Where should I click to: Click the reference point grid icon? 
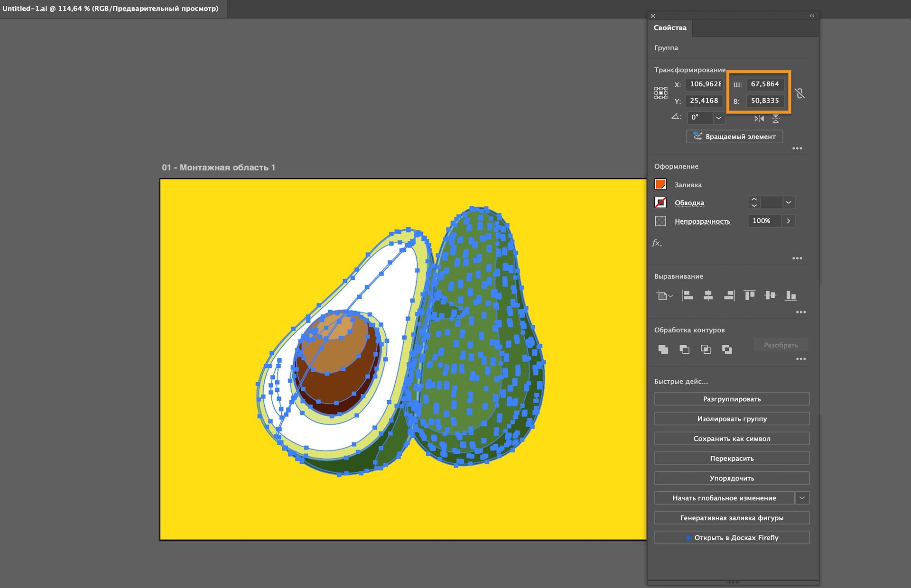(660, 93)
